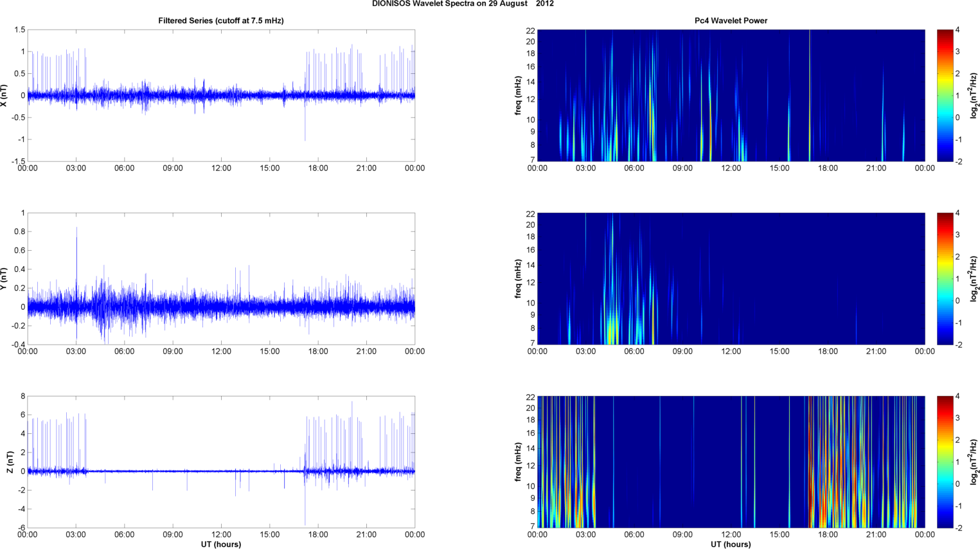This screenshot has width=980, height=549.
Task: Click the colorbar beside the Z wavelet spectrogram
Action: pyautogui.click(x=945, y=462)
